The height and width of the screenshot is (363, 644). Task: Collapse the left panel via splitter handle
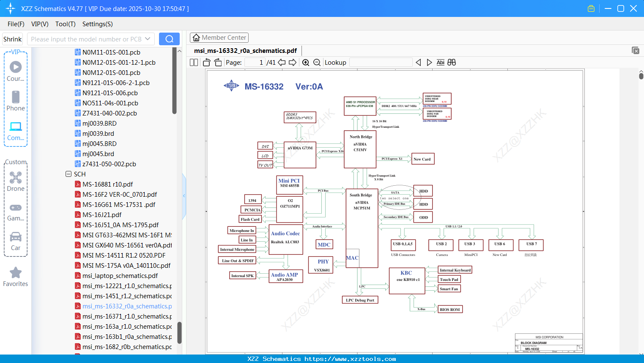[184, 195]
